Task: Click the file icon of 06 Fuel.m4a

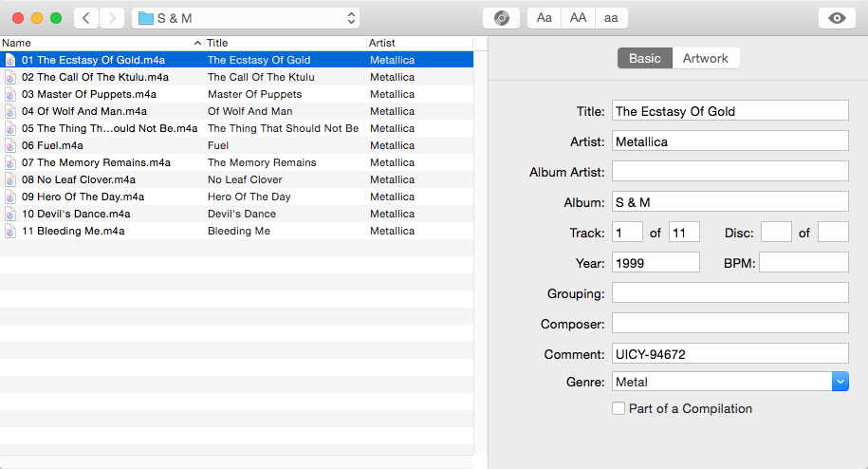Action: (x=10, y=145)
